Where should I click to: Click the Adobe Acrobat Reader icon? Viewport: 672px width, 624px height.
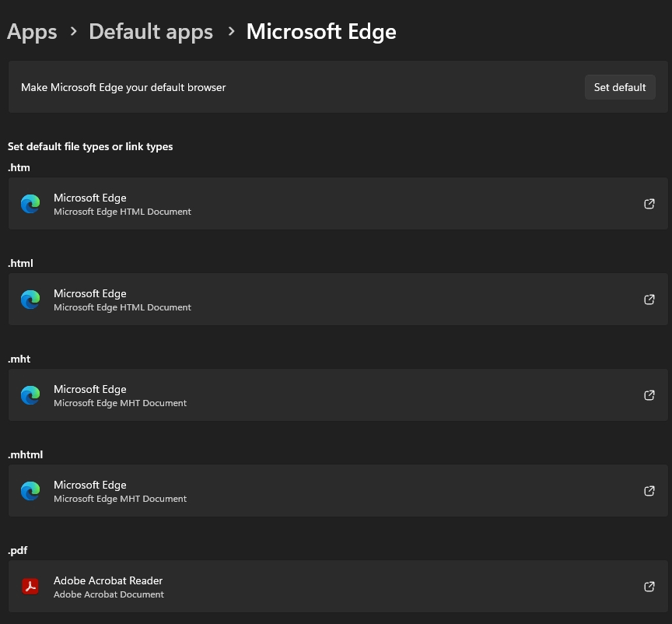click(30, 587)
